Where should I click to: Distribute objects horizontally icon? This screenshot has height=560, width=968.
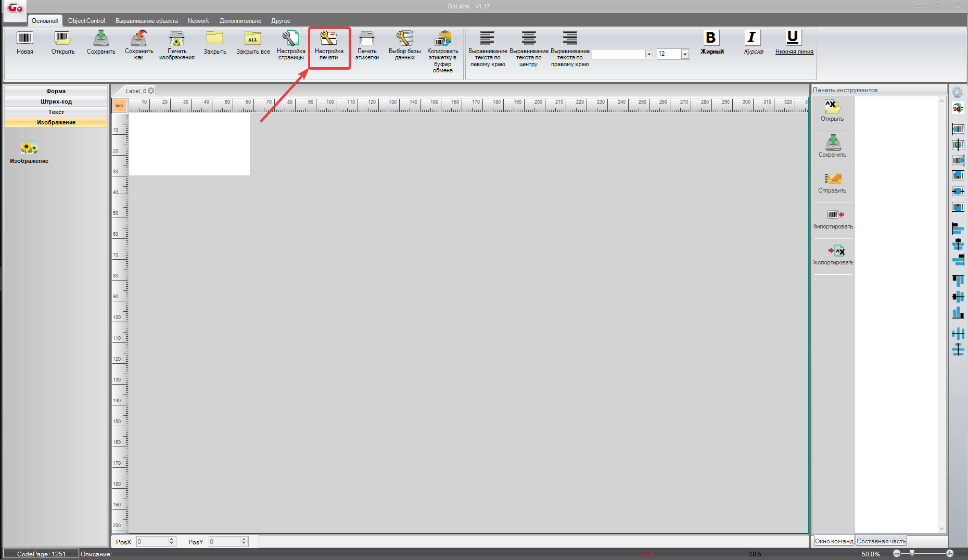click(x=958, y=334)
